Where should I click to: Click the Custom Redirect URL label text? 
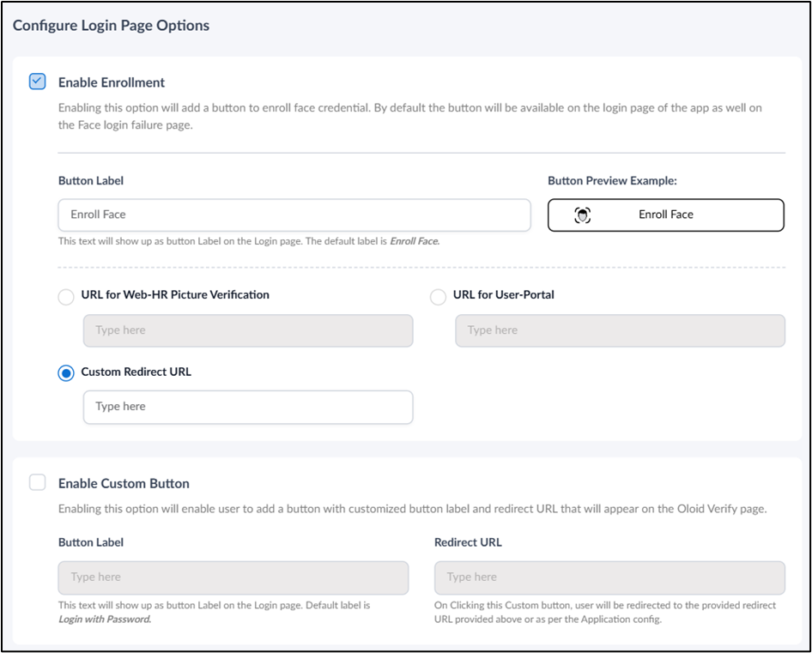coord(136,372)
